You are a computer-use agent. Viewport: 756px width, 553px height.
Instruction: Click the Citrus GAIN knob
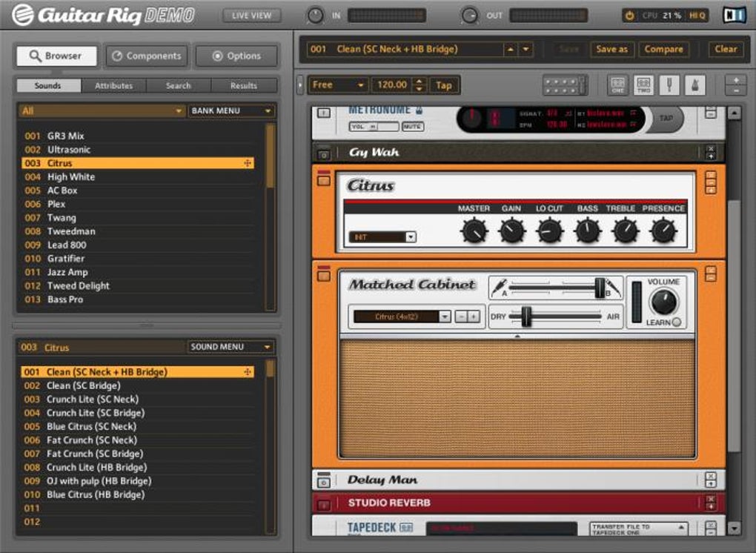point(511,231)
